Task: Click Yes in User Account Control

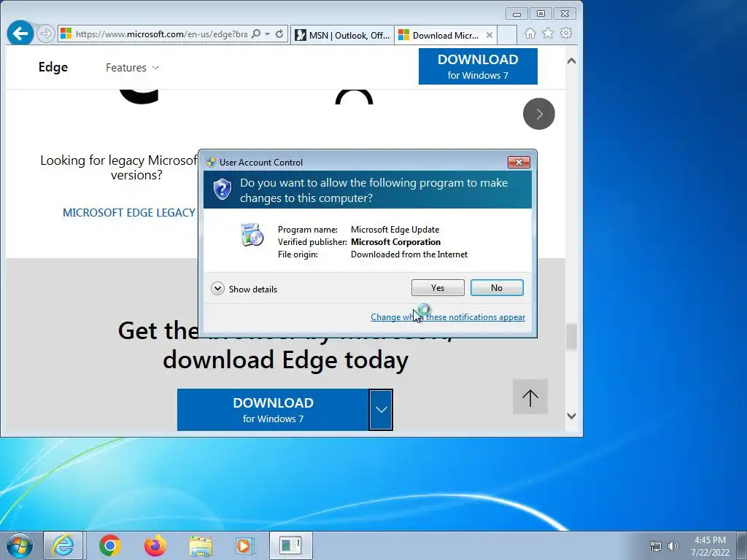Action: pyautogui.click(x=438, y=287)
